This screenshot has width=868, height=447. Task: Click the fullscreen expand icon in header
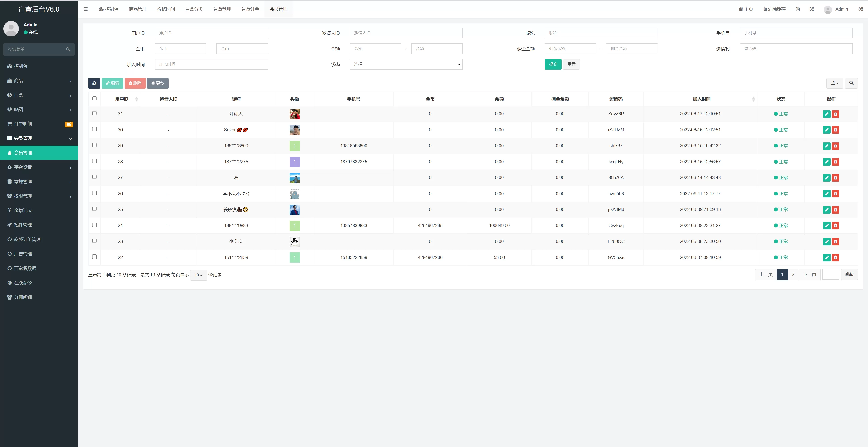tap(811, 9)
